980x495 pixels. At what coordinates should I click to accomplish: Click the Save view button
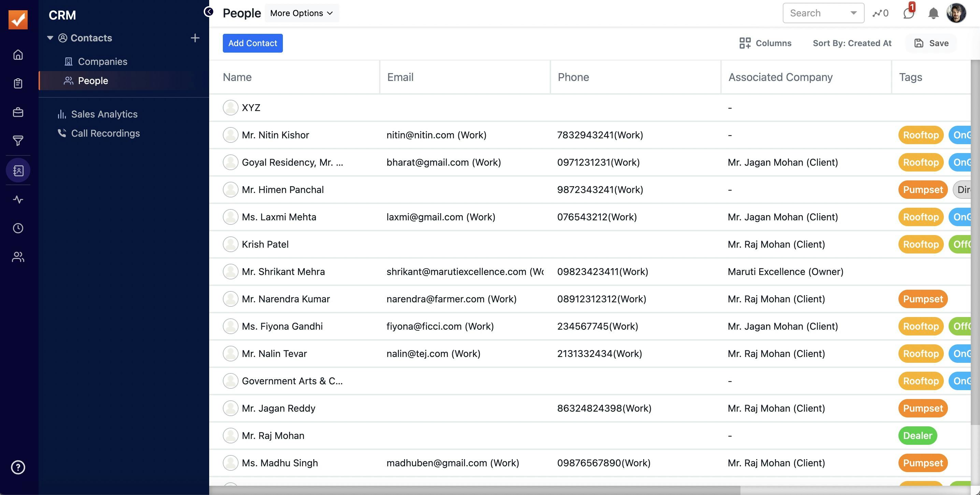click(x=931, y=43)
